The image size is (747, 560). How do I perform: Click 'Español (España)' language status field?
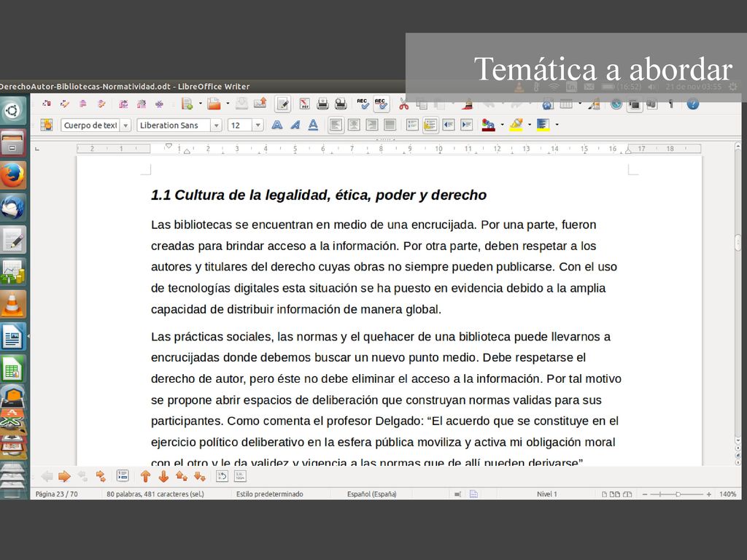[x=371, y=494]
